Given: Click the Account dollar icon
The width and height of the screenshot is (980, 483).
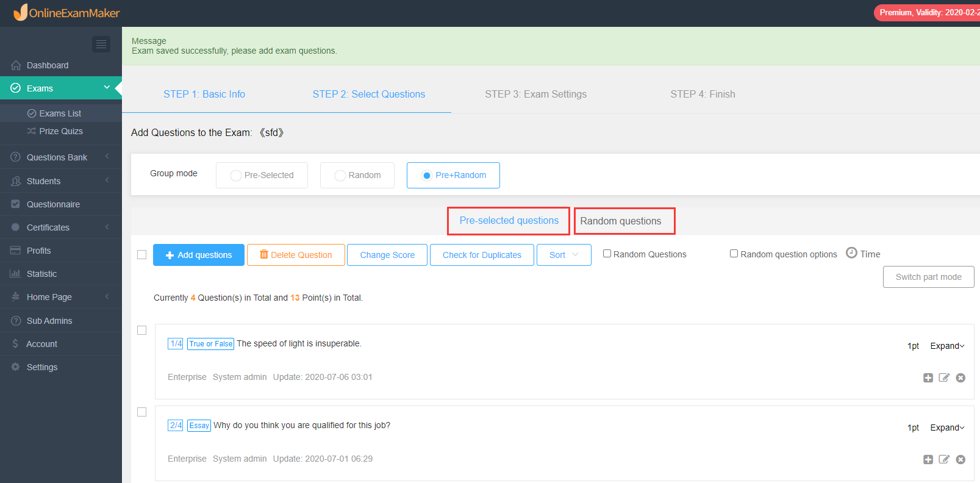Looking at the screenshot, I should (16, 344).
